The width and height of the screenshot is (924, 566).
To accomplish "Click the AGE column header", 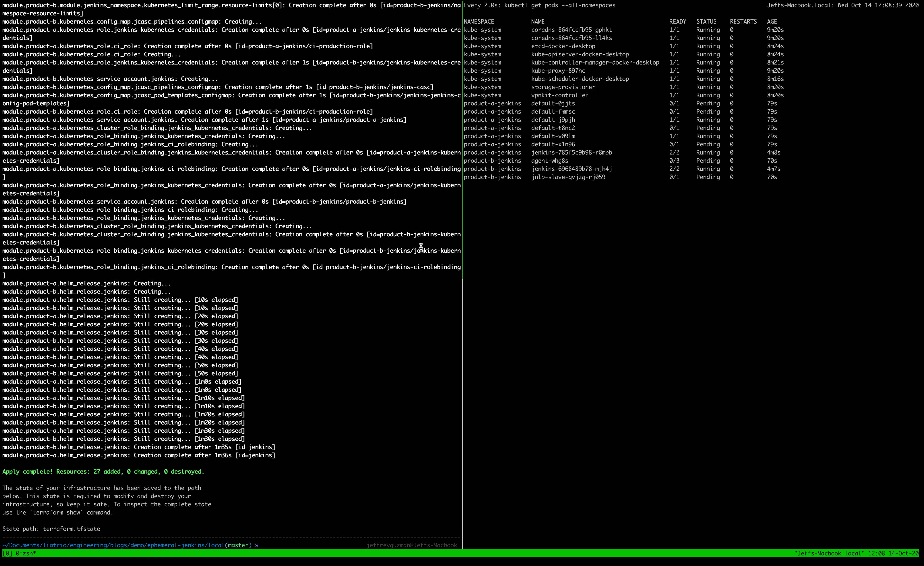I will pyautogui.click(x=772, y=21).
